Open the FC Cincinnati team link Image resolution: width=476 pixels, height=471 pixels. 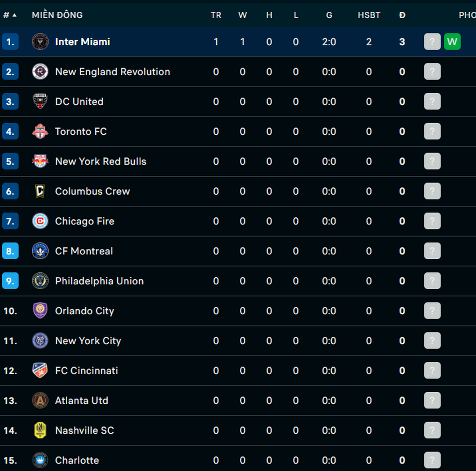coord(86,371)
